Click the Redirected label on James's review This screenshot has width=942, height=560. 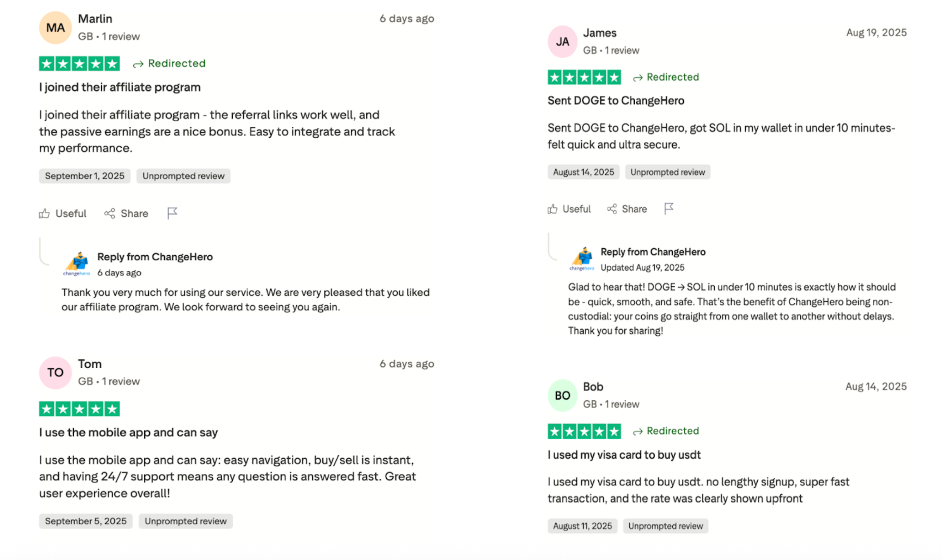[672, 77]
